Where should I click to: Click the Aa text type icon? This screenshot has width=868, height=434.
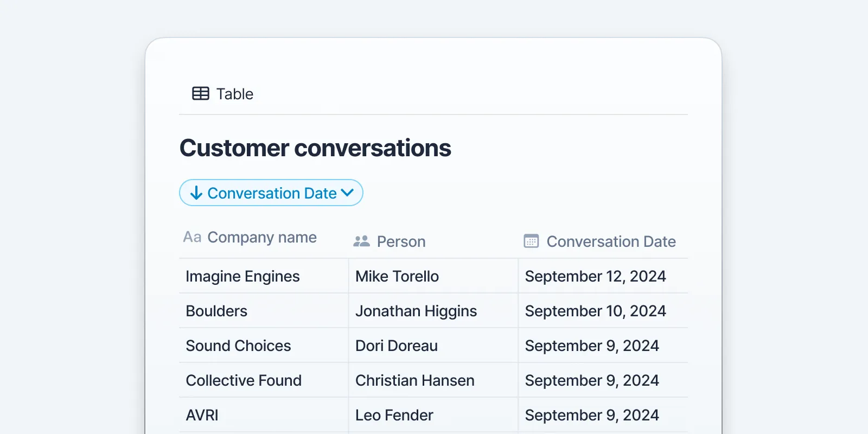(x=192, y=238)
